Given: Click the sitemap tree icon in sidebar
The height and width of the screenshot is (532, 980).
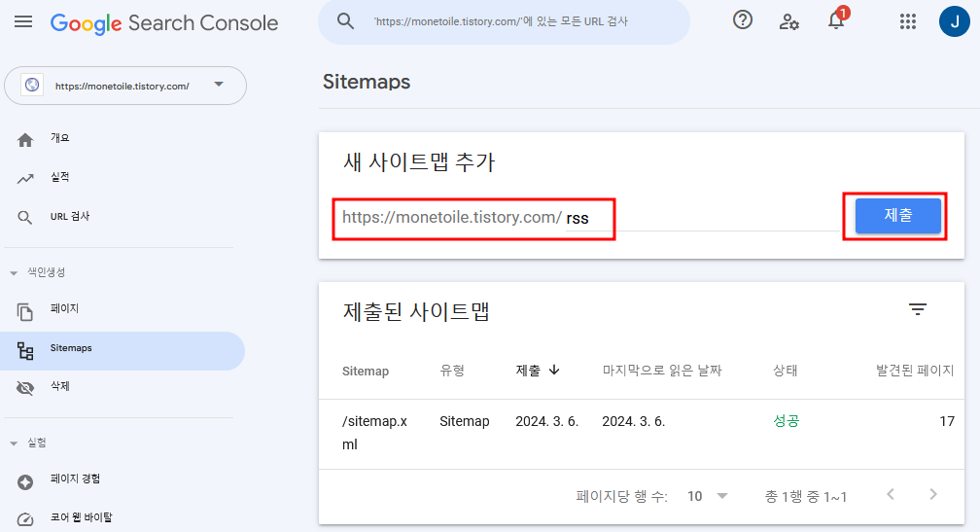Looking at the screenshot, I should (25, 351).
